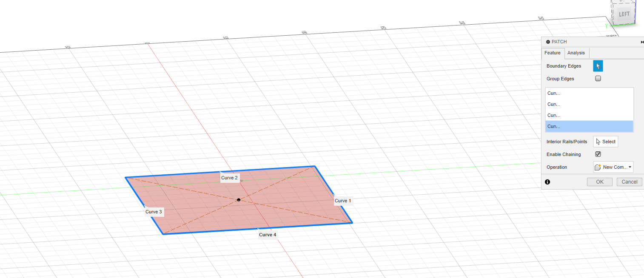The height and width of the screenshot is (278, 644).
Task: Open the Operation dropdown
Action: click(x=613, y=167)
